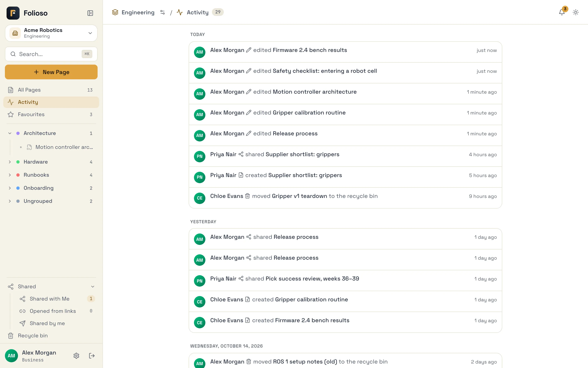The height and width of the screenshot is (368, 588).
Task: Collapse the sidebar panel icon
Action: tap(90, 13)
